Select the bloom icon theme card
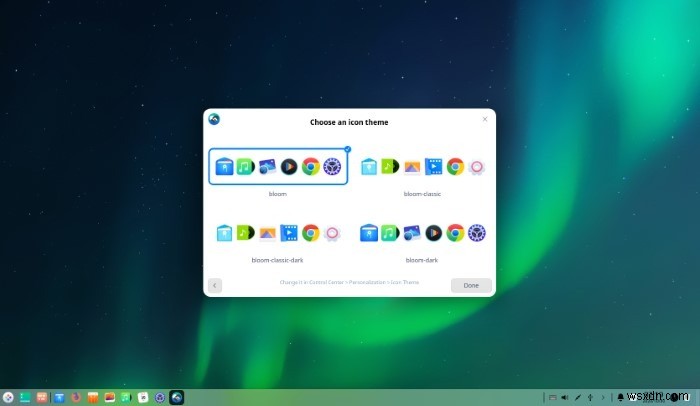This screenshot has height=406, width=700. (278, 167)
